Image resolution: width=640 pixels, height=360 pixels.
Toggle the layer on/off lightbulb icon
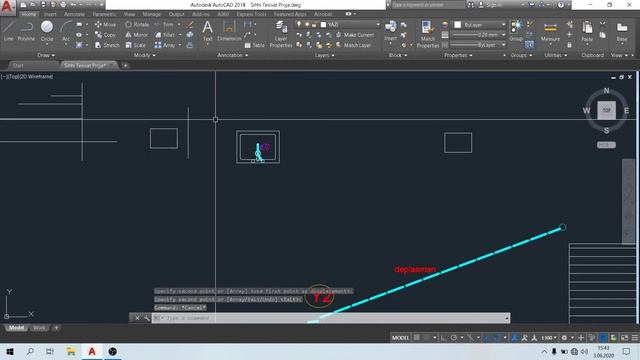tap(299, 24)
